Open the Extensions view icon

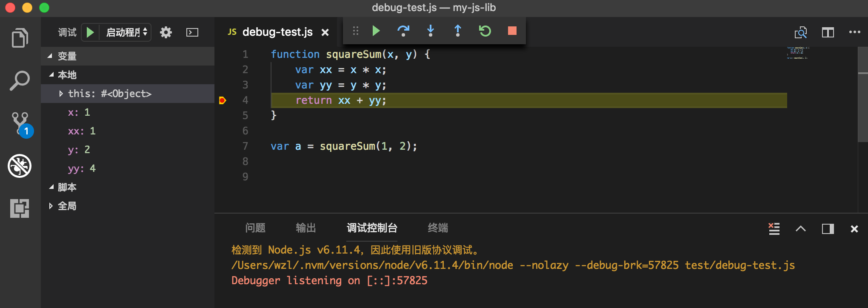point(20,208)
